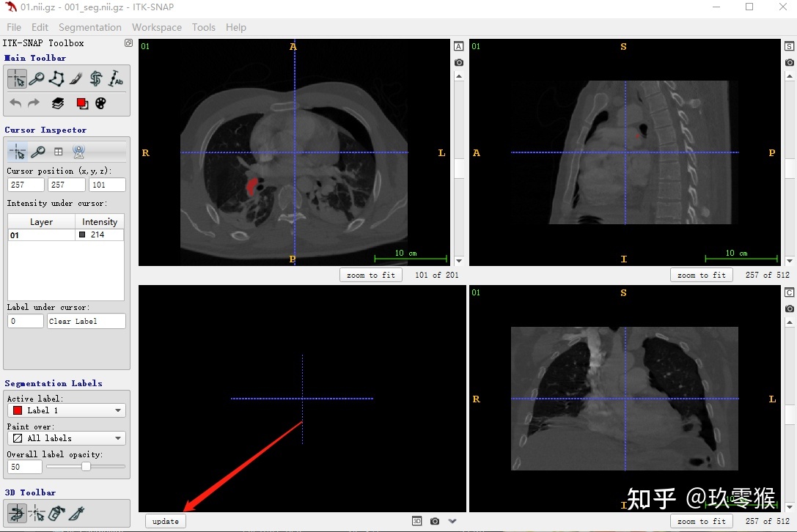The image size is (797, 532).
Task: Open the Color Map palette icon
Action: coord(100,103)
